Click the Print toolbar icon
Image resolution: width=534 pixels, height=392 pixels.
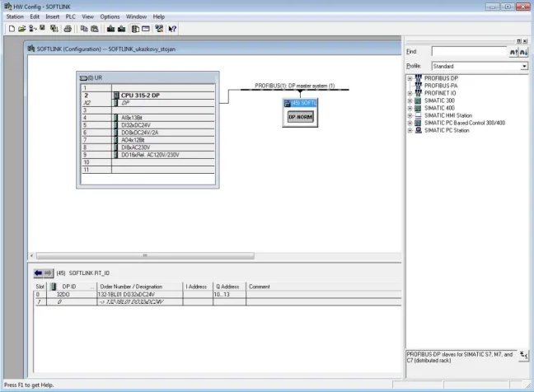(68, 28)
